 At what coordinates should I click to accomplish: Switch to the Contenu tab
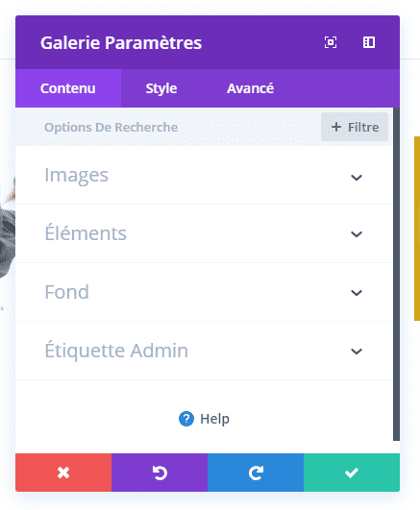coord(68,88)
